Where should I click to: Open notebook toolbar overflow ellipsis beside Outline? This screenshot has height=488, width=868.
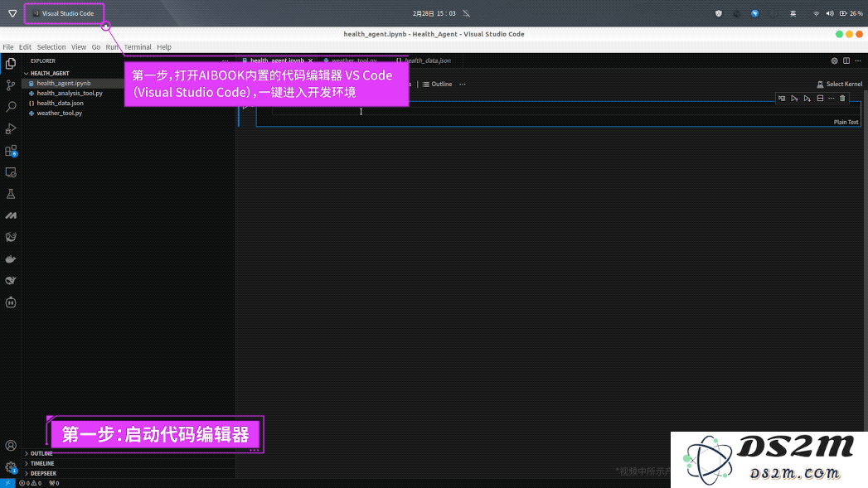pyautogui.click(x=463, y=85)
